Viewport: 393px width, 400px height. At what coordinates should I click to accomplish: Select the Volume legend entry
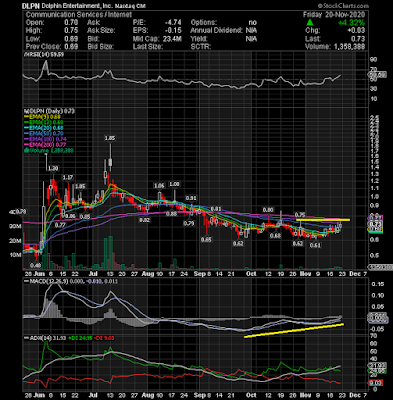[x=48, y=150]
